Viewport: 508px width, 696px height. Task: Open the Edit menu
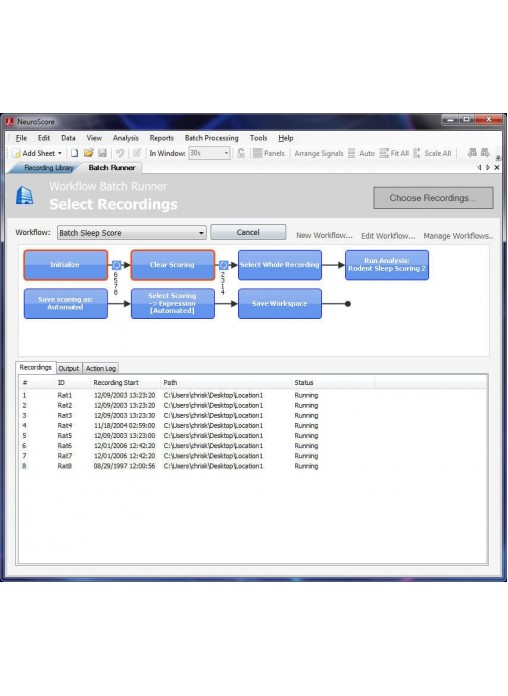coord(44,138)
